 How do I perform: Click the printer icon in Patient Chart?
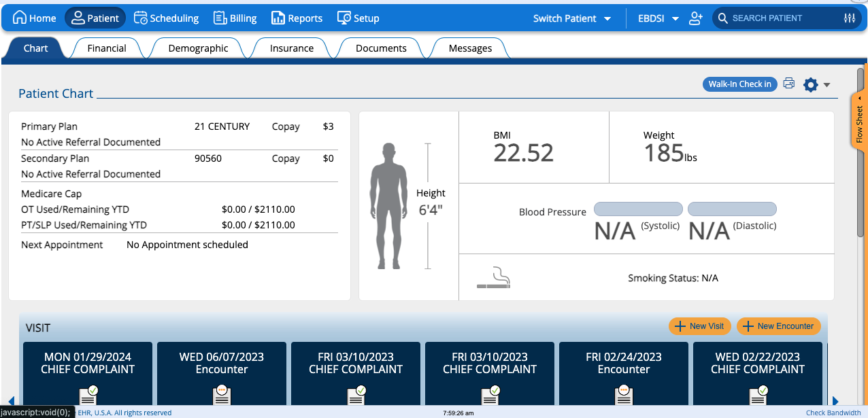(x=788, y=84)
